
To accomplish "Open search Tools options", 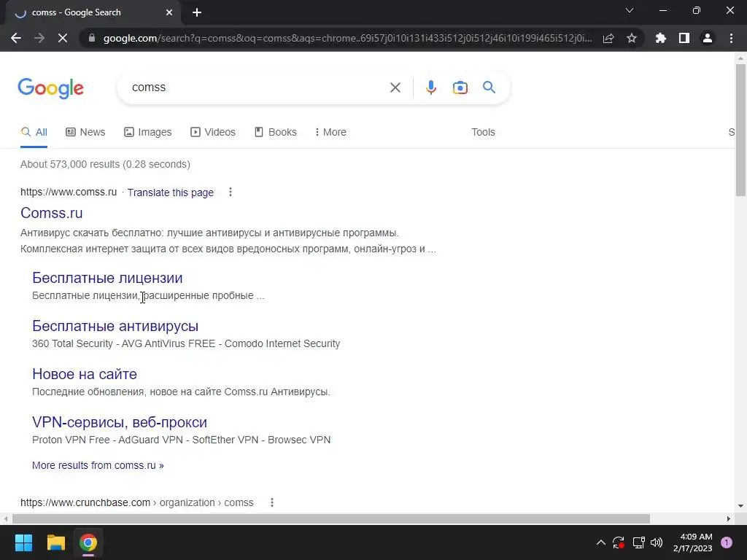I will point(483,133).
